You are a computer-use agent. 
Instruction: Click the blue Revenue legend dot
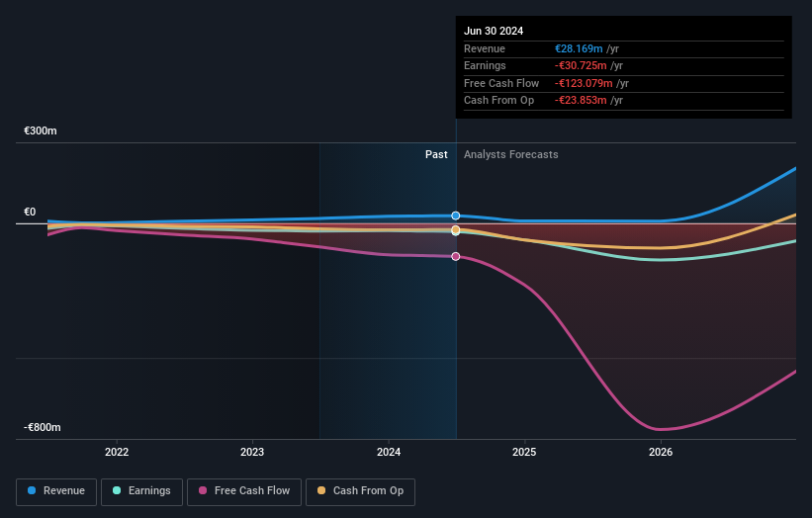pyautogui.click(x=32, y=490)
